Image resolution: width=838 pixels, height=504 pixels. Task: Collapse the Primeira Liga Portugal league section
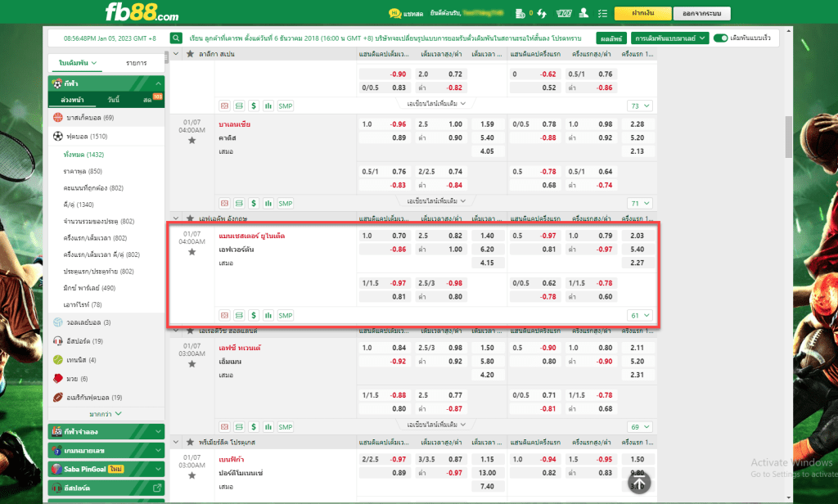click(176, 443)
